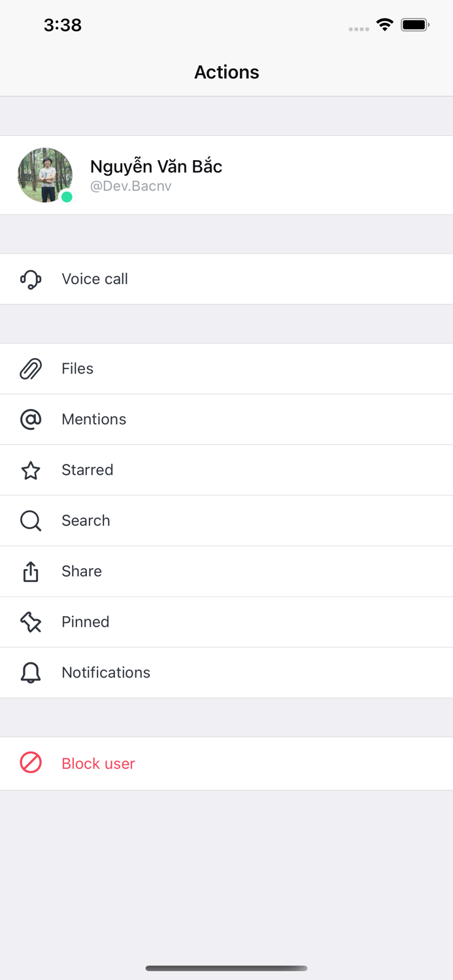
Task: Tap the magnifying glass Search icon
Action: click(x=31, y=521)
